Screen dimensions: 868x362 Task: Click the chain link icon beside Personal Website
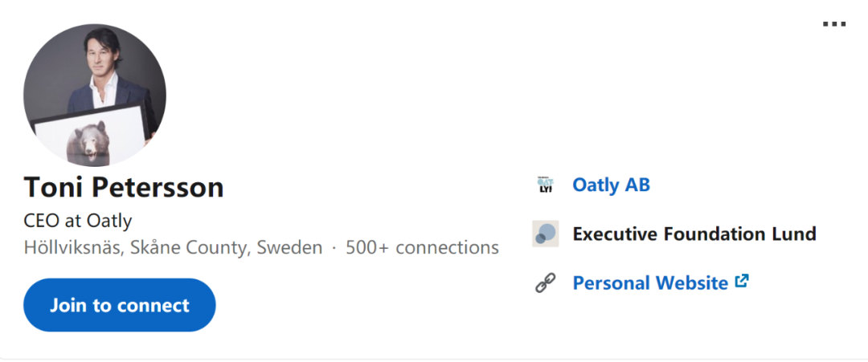pyautogui.click(x=546, y=283)
